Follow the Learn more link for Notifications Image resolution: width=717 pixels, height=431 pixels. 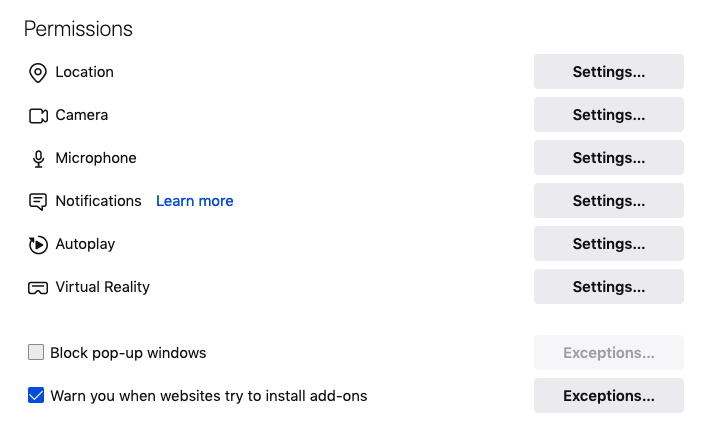point(195,201)
